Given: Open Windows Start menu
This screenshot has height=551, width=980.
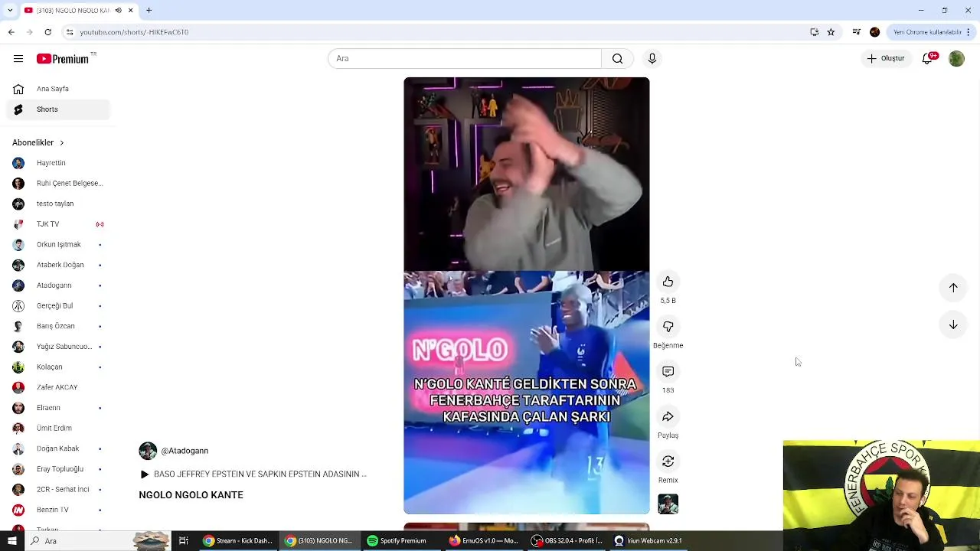Looking at the screenshot, I should coord(11,541).
